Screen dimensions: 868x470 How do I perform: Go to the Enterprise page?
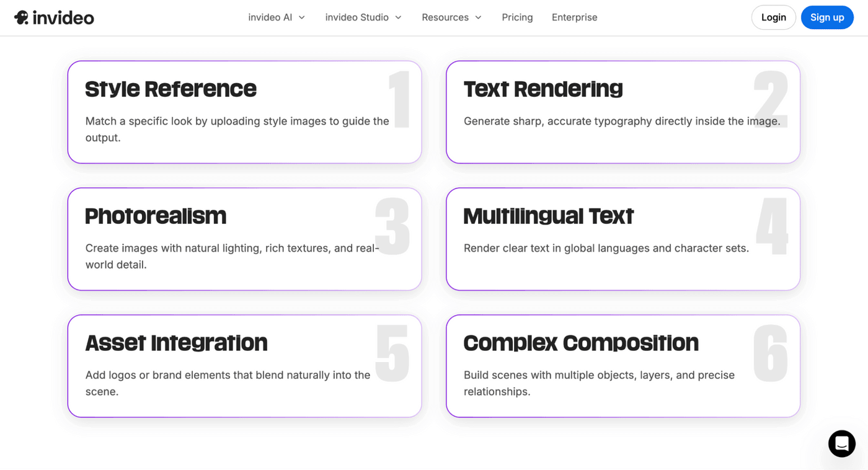[x=574, y=17]
